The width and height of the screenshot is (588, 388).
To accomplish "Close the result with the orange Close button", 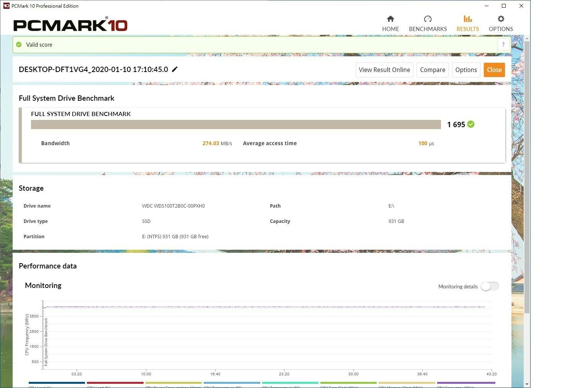I will 494,70.
